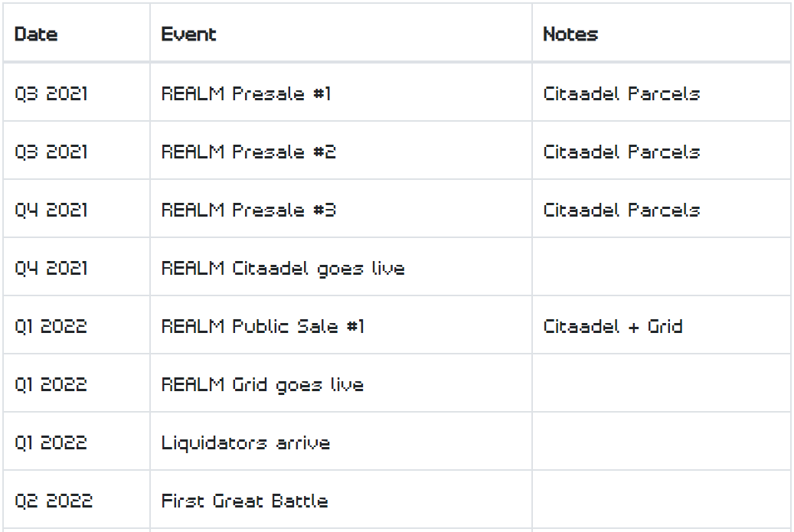Select the REALM Presale #2 event cell
Screen dimensions: 794x532
tap(341, 150)
